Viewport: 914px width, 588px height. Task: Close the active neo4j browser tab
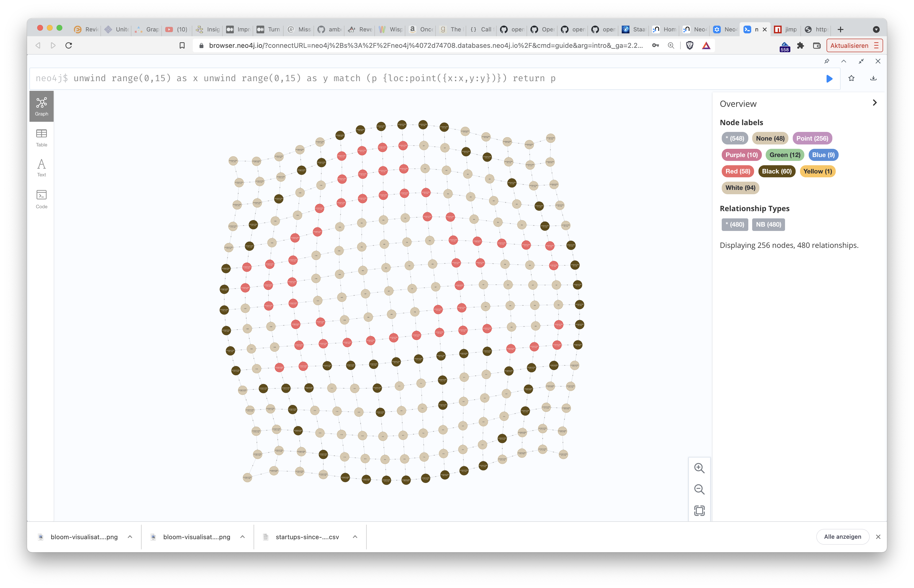pos(764,29)
